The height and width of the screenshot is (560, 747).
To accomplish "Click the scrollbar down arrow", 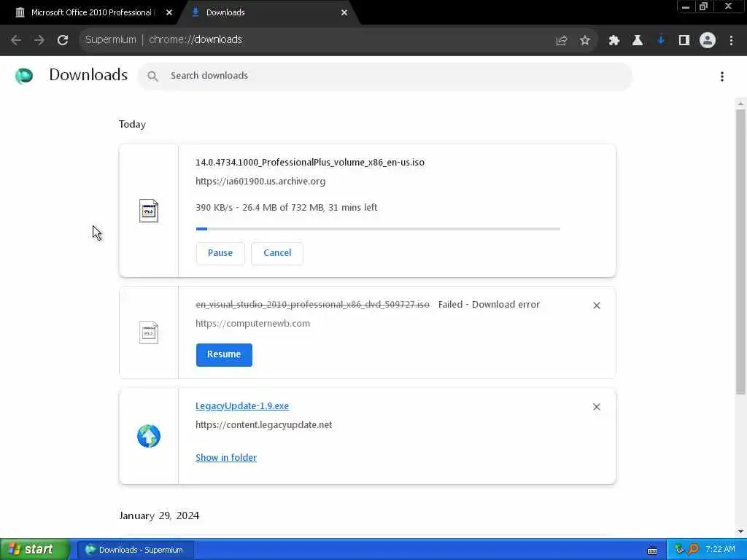I will click(740, 532).
